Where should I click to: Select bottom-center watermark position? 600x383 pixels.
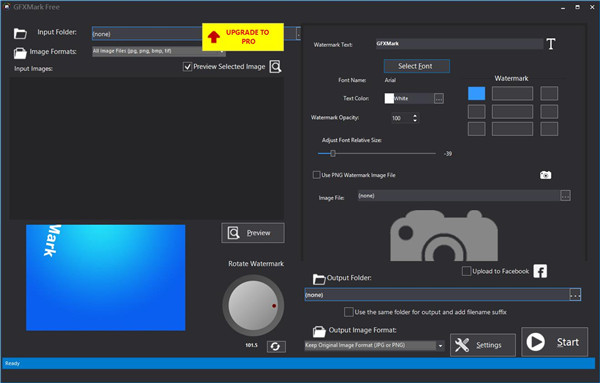pyautogui.click(x=512, y=129)
